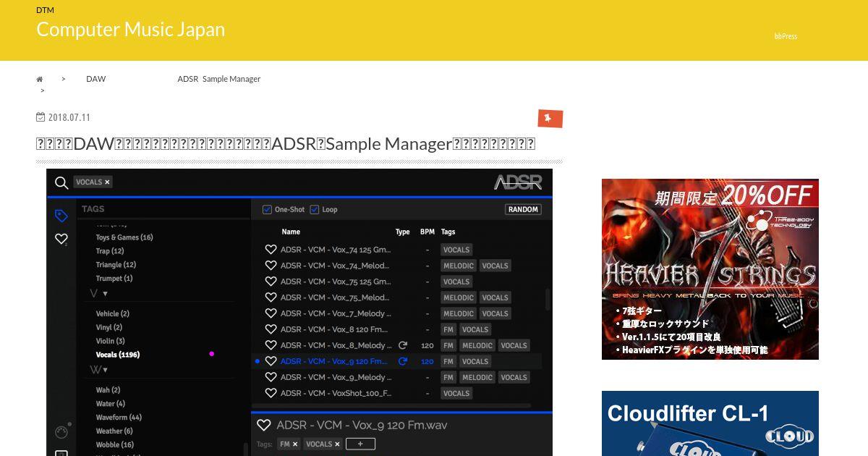Select the Water (4) tag

pos(110,404)
